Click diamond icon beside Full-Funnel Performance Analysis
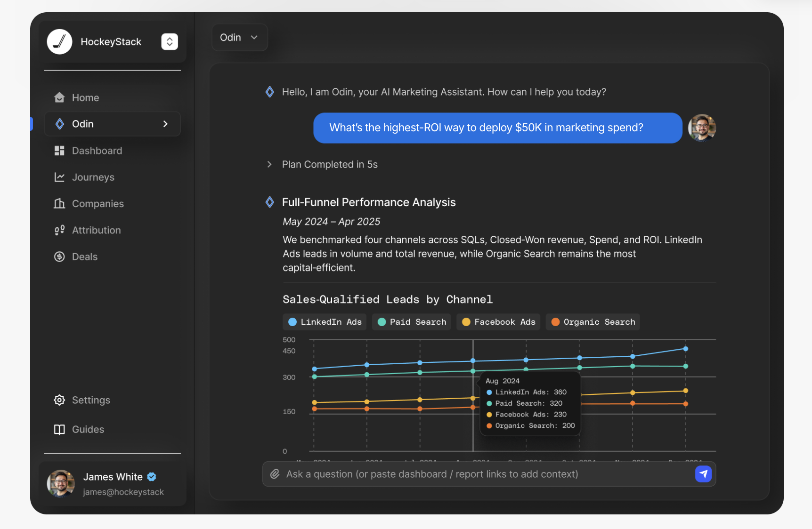 270,202
